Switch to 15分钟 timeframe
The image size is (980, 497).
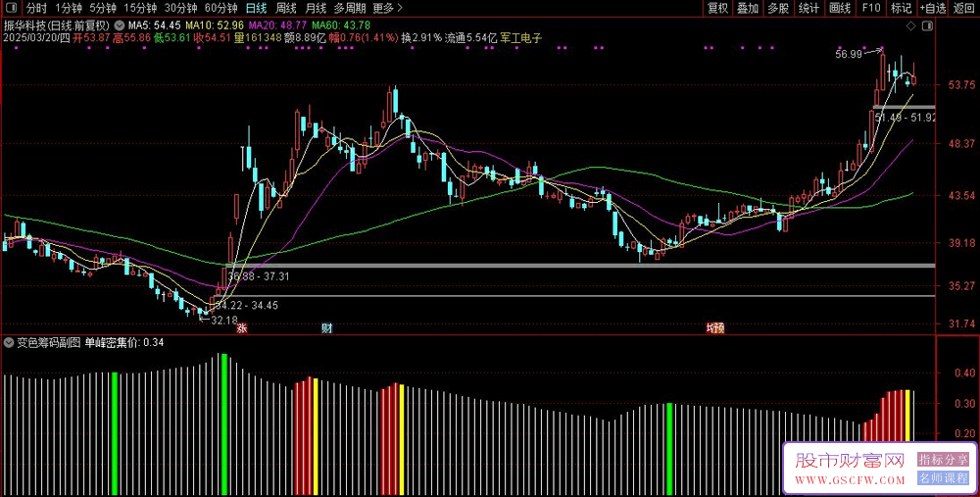point(140,8)
